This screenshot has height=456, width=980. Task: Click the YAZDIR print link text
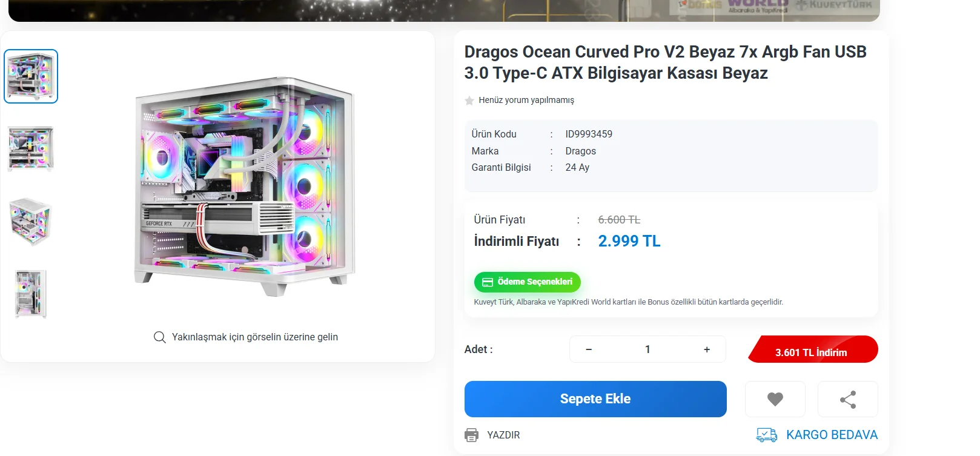point(503,435)
